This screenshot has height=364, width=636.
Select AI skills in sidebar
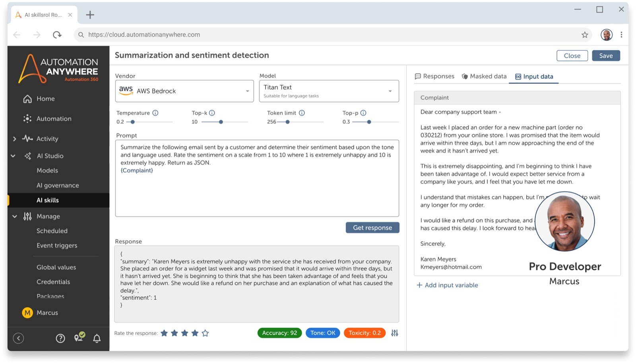pos(58,200)
